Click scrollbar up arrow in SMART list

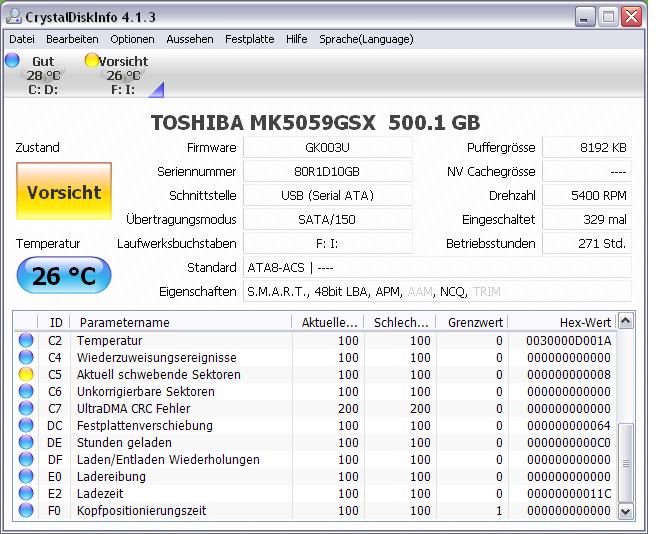(626, 321)
